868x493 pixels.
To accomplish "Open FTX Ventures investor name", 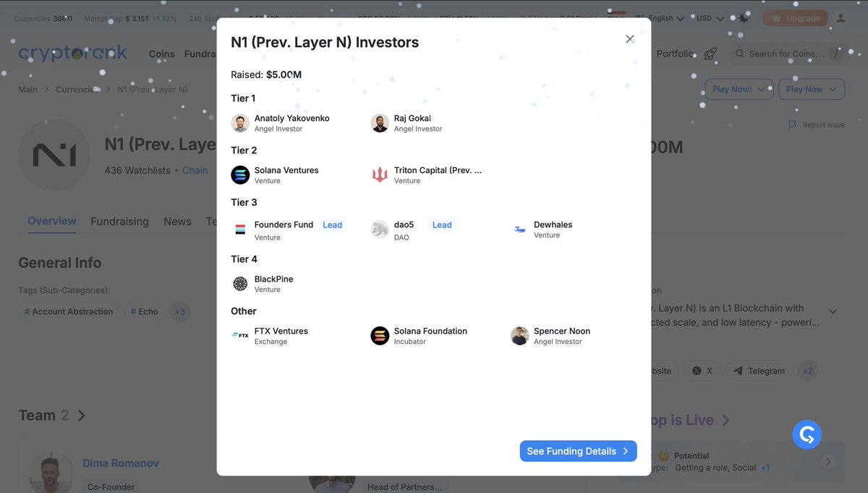I will click(281, 331).
